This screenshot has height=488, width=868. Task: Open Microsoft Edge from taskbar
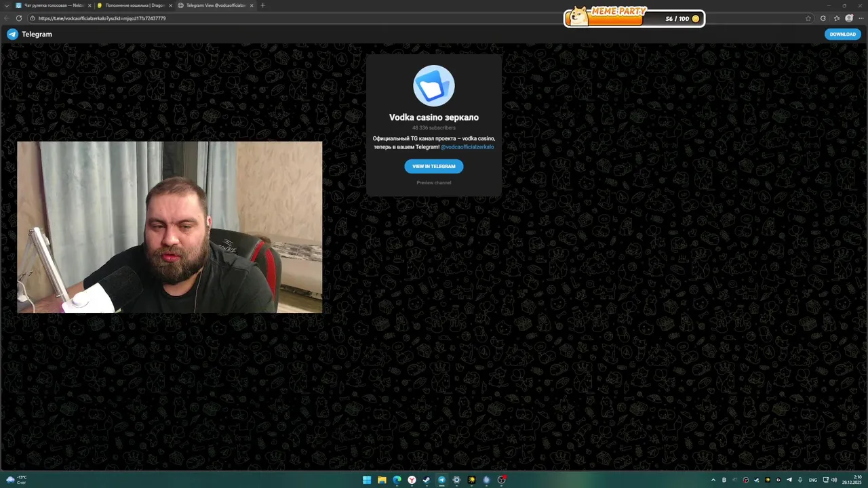(x=397, y=480)
